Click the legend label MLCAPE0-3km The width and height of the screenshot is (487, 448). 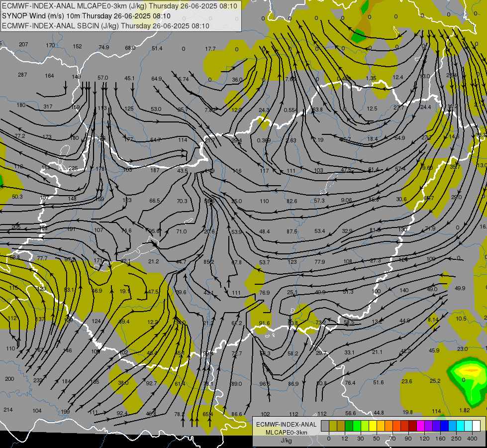287,433
